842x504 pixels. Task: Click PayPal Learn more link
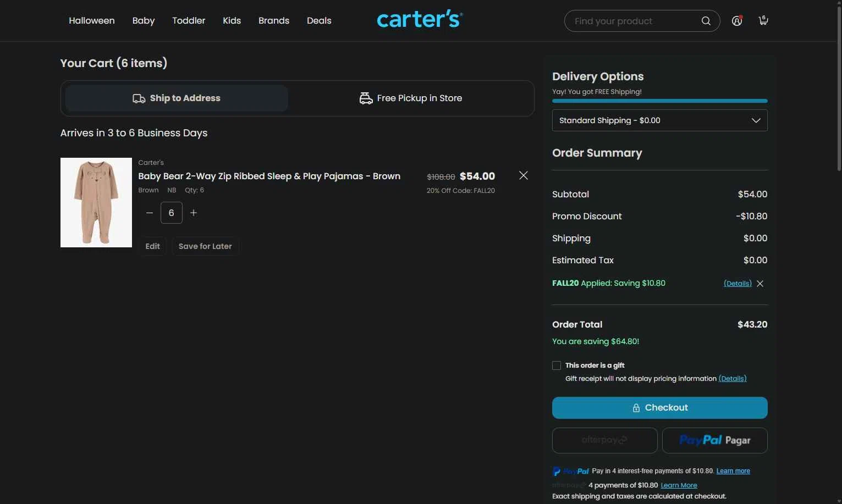point(733,471)
